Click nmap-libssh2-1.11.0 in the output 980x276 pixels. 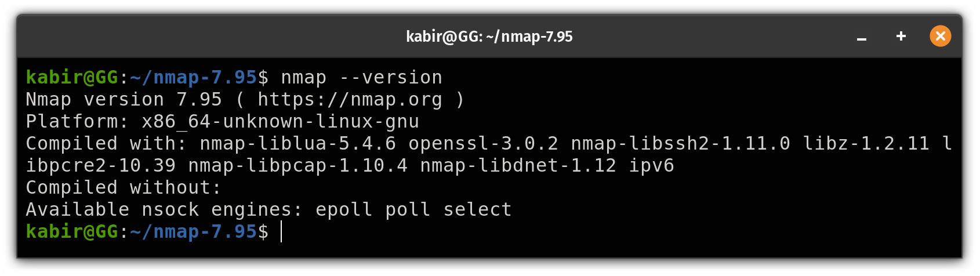coord(680,143)
